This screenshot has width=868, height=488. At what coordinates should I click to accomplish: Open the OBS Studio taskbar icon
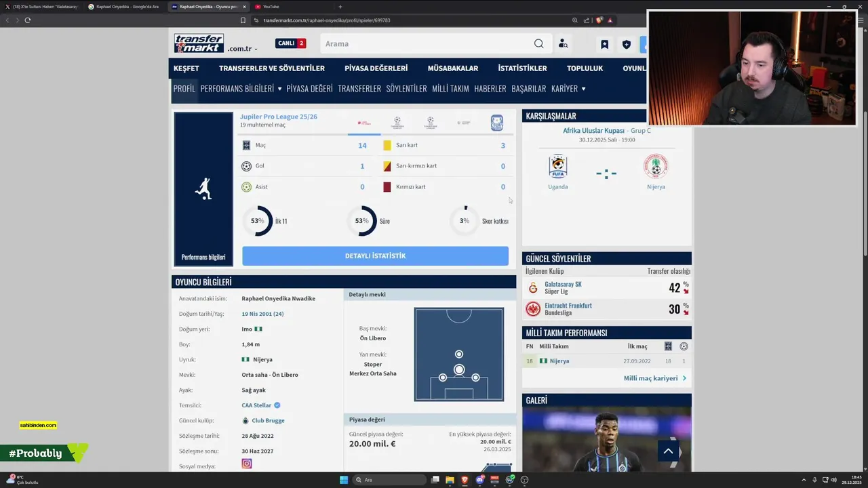point(524,480)
